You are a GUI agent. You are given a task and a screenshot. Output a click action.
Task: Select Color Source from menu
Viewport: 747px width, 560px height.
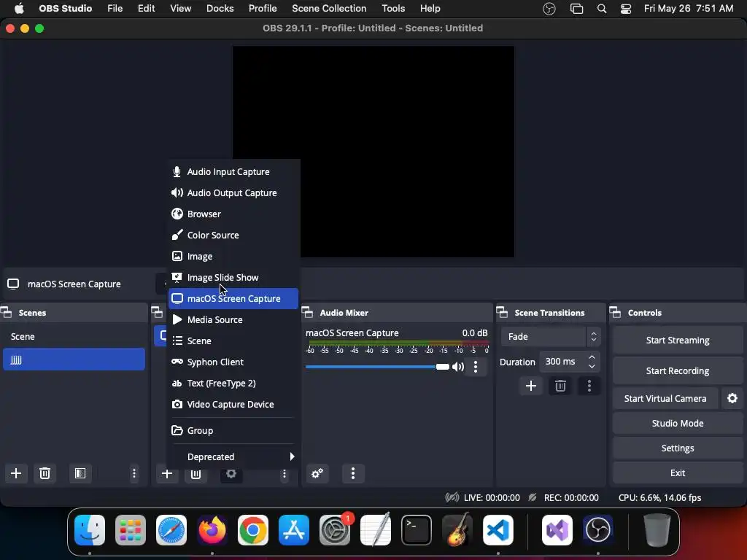tap(233, 236)
